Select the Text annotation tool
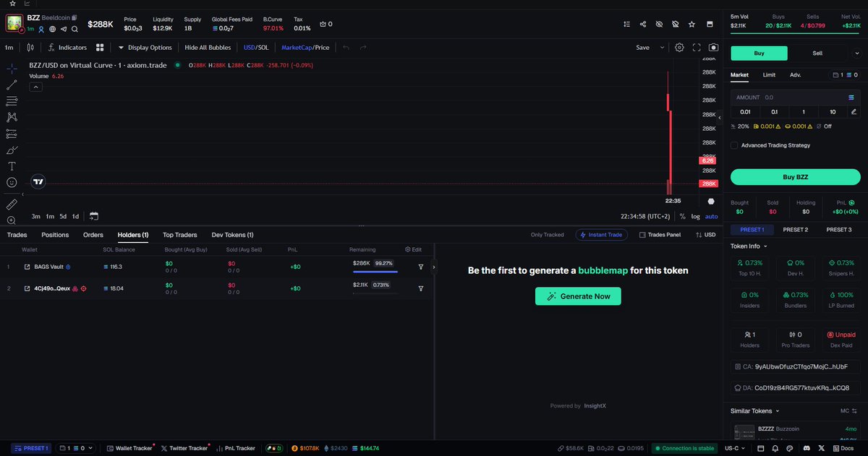Viewport: 868px width, 456px height. [12, 166]
